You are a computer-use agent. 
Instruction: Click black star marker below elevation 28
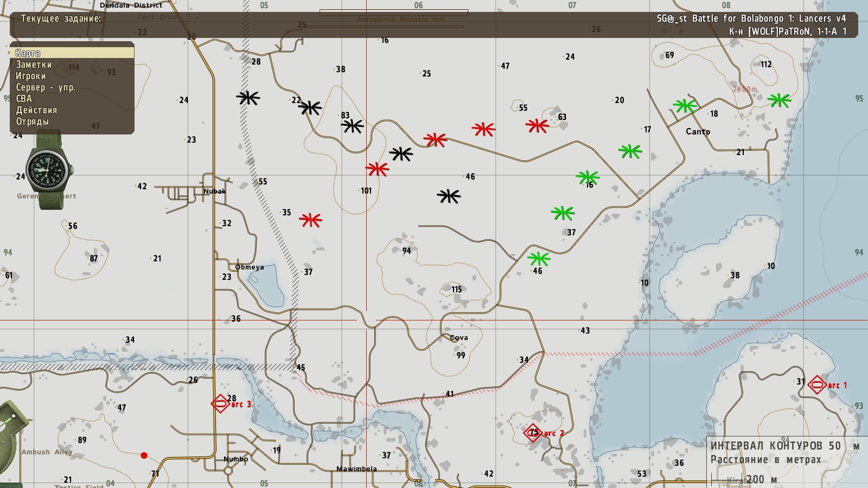coord(248,98)
